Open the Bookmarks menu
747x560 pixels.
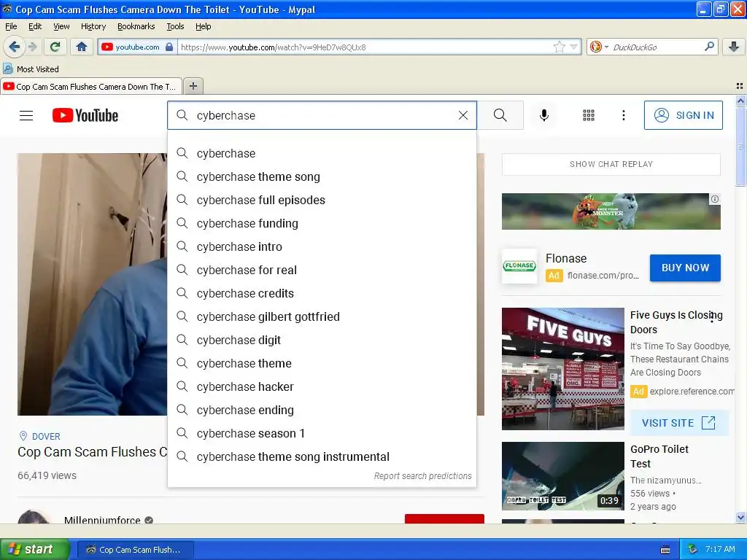pos(136,26)
